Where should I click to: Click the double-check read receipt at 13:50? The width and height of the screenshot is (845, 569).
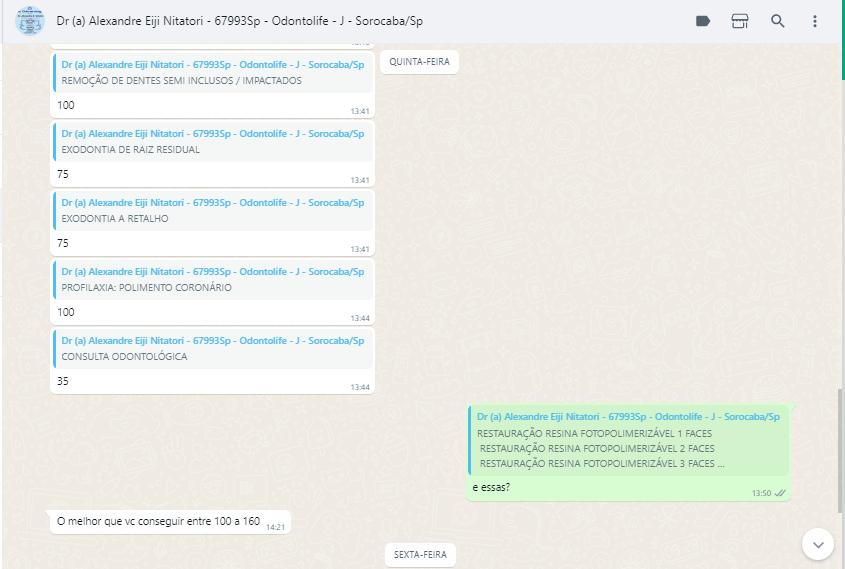780,493
